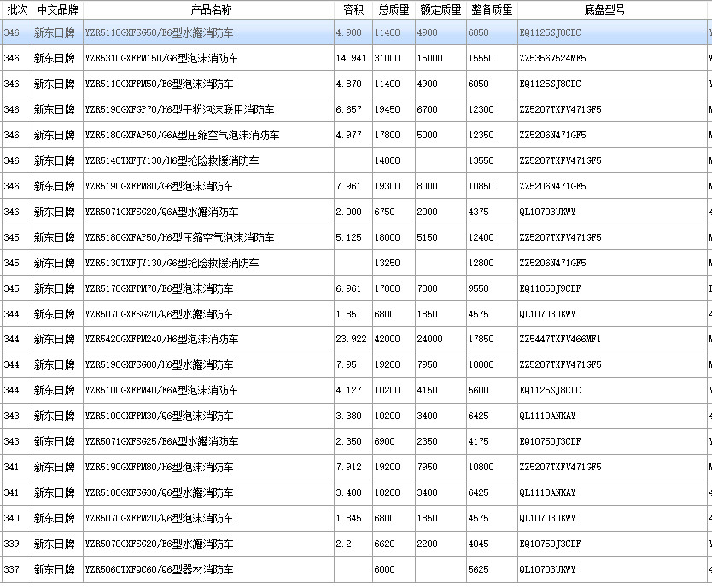This screenshot has height=588, width=712.
Task: Click the 整备质量 column header
Action: coord(492,9)
